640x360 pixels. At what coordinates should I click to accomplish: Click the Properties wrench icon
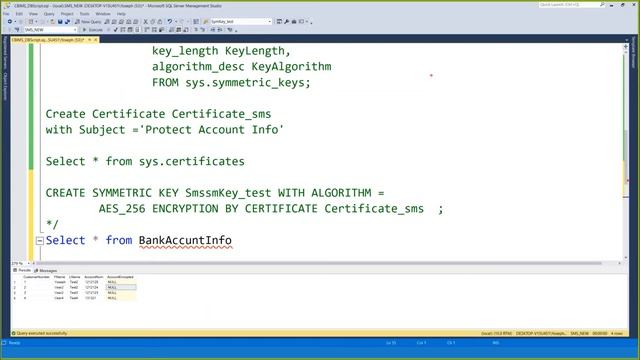[x=287, y=22]
